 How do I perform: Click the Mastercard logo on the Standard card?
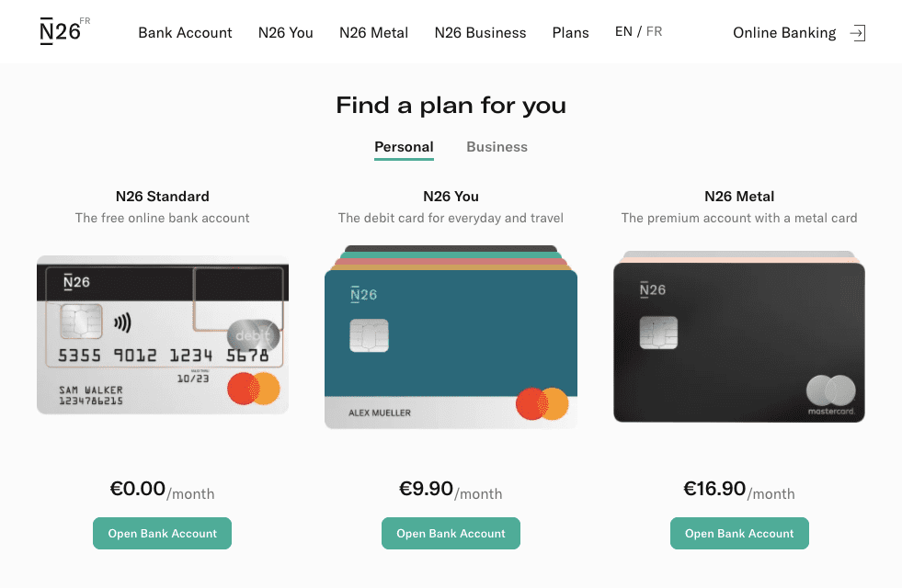(254, 389)
